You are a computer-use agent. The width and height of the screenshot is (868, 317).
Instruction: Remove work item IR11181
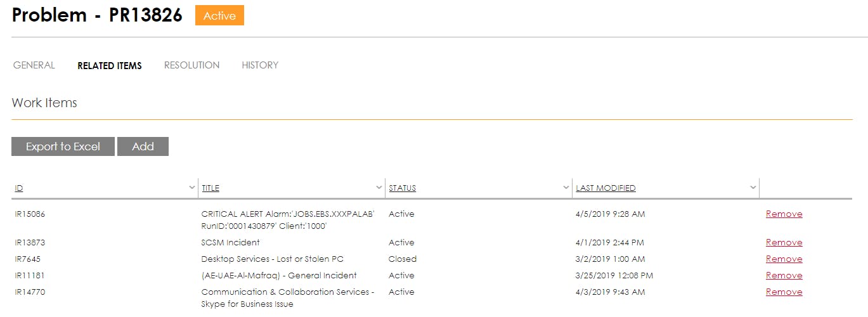[784, 276]
